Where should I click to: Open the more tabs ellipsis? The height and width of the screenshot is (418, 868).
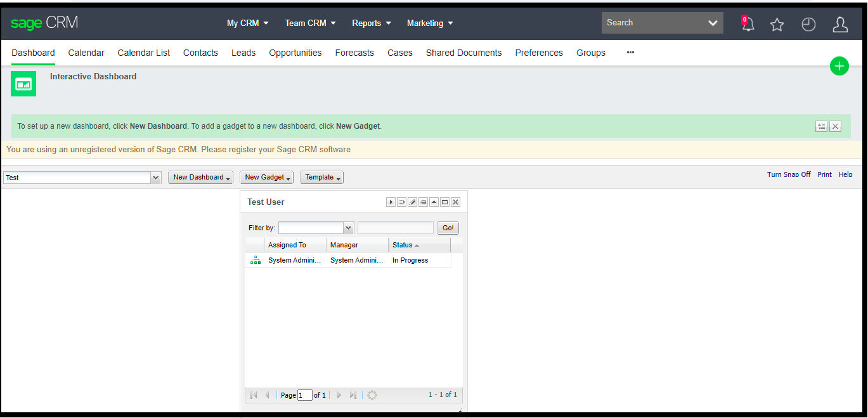[630, 53]
